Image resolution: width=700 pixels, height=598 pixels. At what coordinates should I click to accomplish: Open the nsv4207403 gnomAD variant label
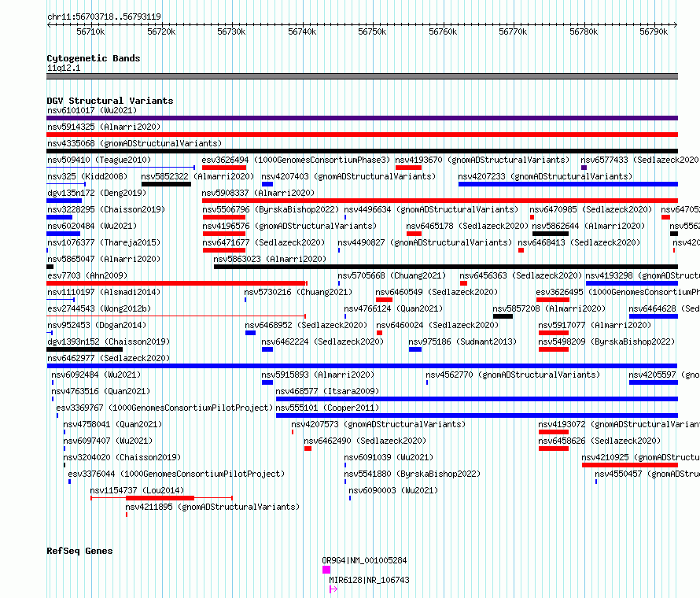point(348,176)
